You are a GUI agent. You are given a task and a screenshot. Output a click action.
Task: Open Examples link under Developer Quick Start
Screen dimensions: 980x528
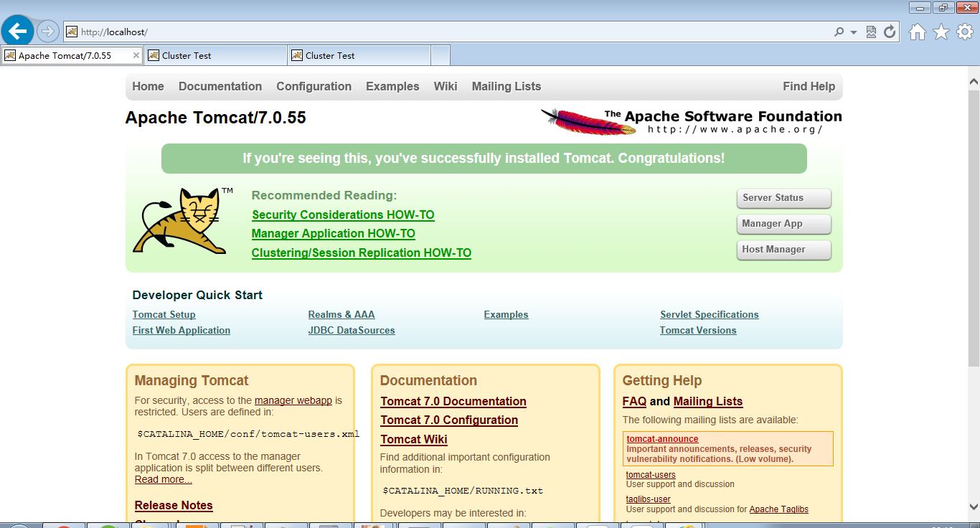pos(506,315)
